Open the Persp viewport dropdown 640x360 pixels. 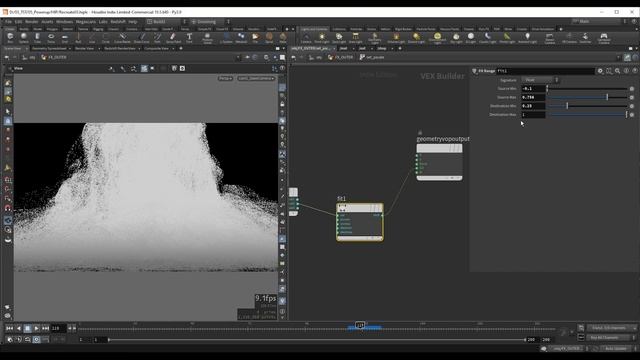[225, 78]
